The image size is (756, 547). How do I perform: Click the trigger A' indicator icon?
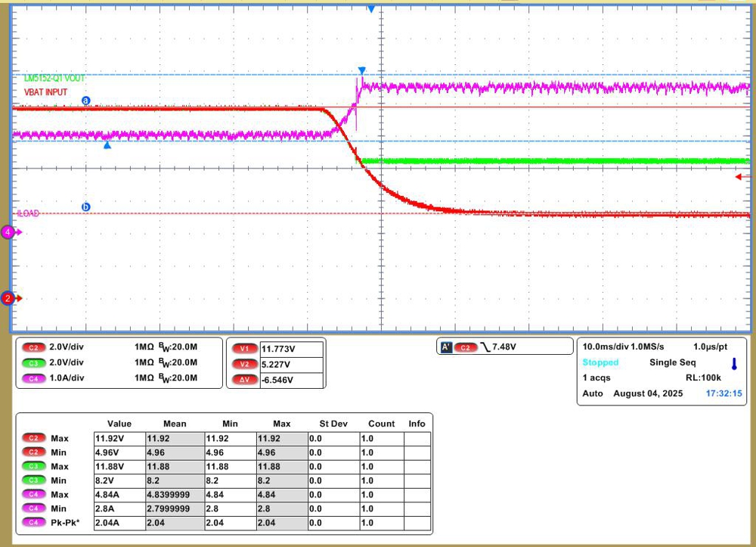445,347
